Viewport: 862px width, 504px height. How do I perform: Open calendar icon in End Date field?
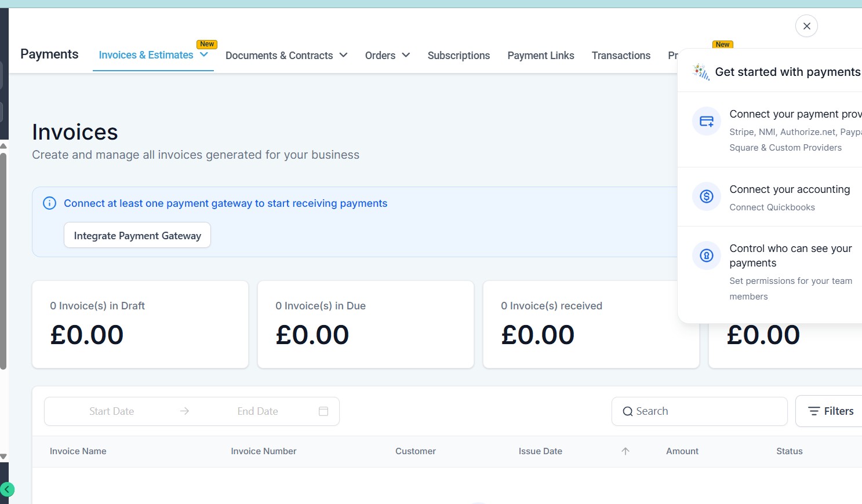pos(323,411)
